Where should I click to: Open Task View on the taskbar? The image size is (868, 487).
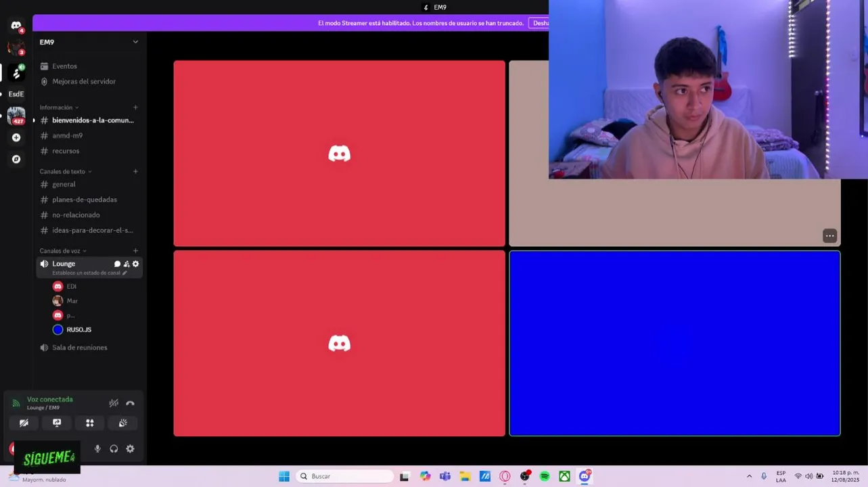[x=405, y=476]
